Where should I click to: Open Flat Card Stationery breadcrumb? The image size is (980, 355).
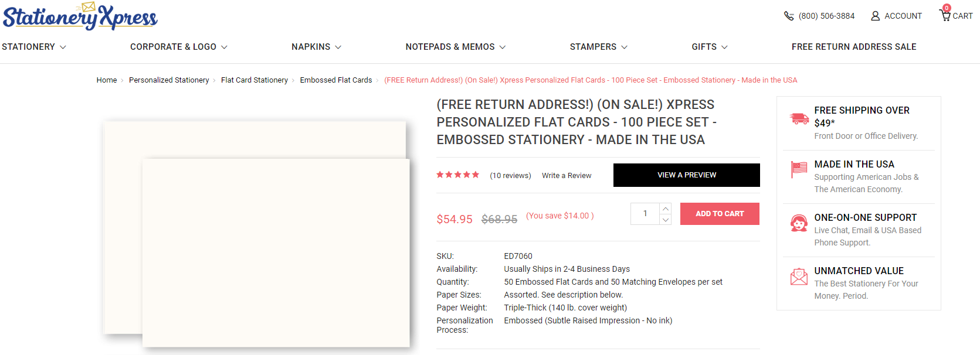[x=255, y=80]
